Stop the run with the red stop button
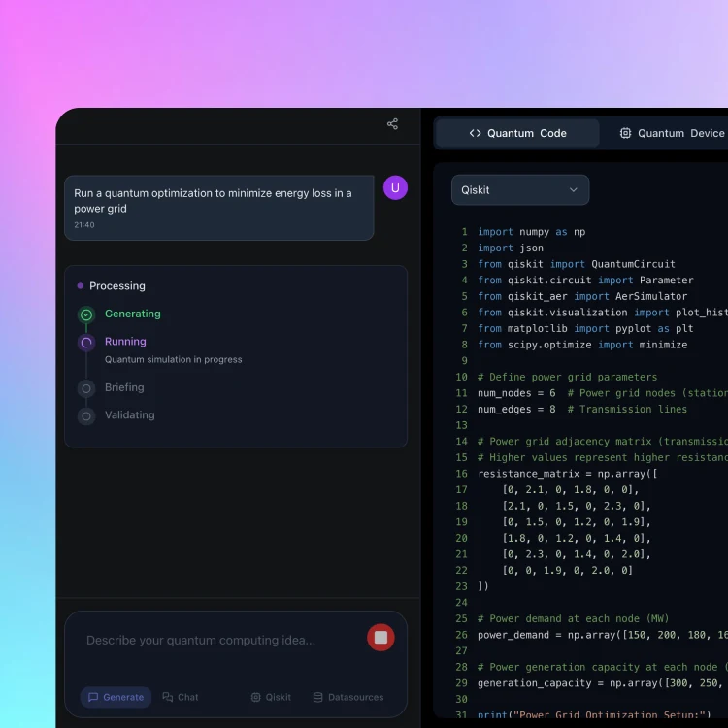This screenshot has height=728, width=728. (x=381, y=638)
